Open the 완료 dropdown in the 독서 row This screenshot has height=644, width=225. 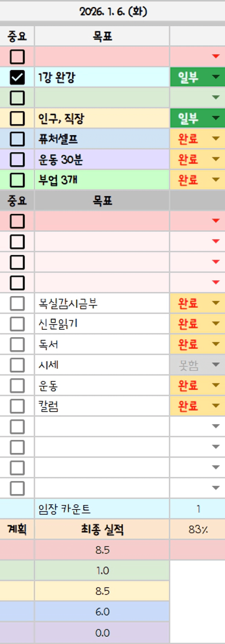point(216,344)
